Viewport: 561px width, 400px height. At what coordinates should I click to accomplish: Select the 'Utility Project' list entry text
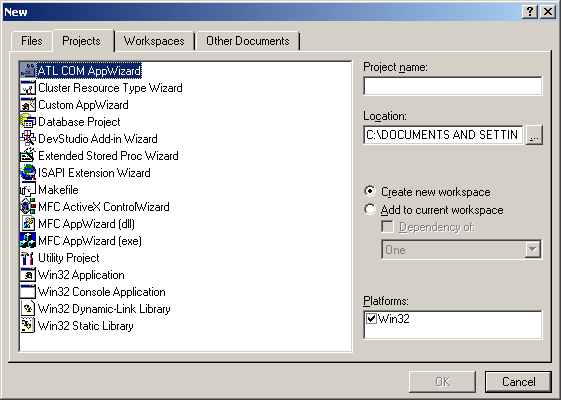point(69,258)
